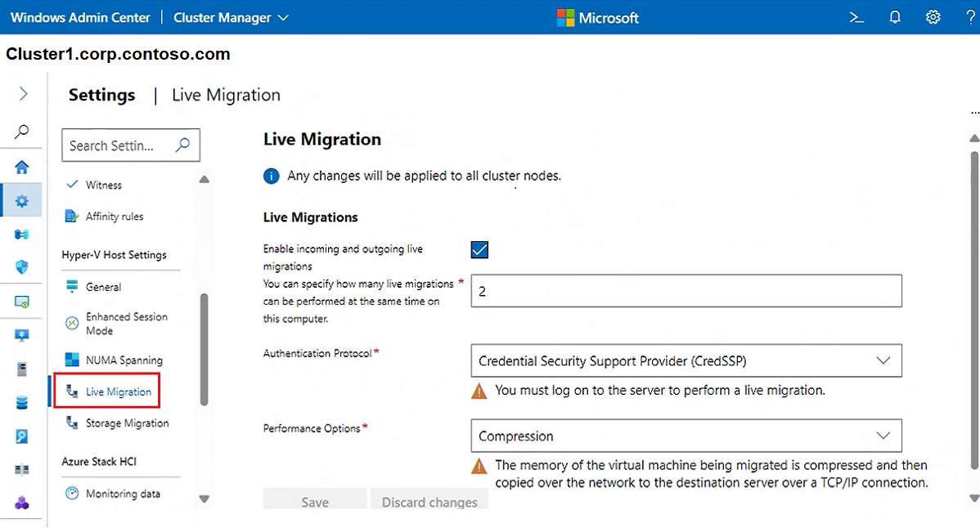The height and width of the screenshot is (528, 980).
Task: Open NUMA Spanning settings
Action: coord(124,360)
